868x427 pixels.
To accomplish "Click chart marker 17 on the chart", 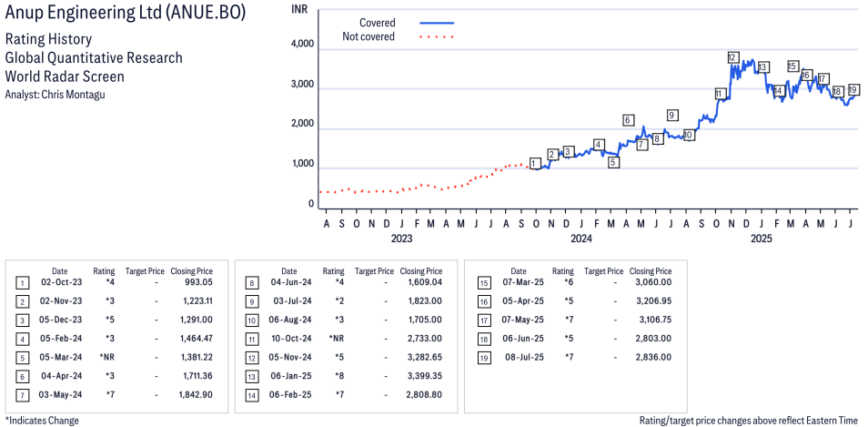I will point(823,78).
